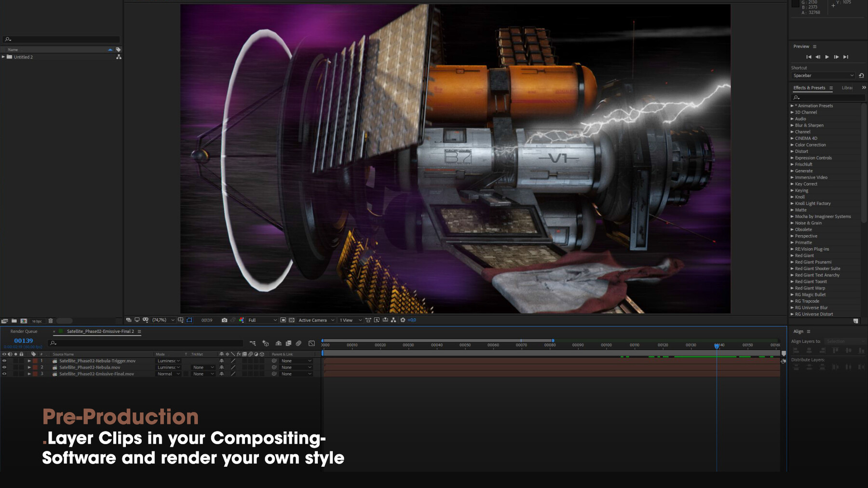868x488 pixels.
Task: Open the Spacebar shortcut dropdown
Action: [823, 76]
